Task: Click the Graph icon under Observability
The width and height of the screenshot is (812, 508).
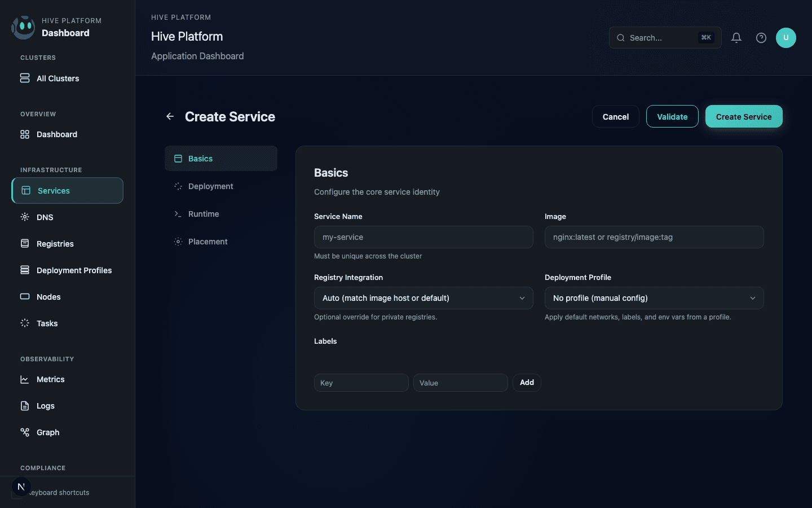Action: [25, 432]
